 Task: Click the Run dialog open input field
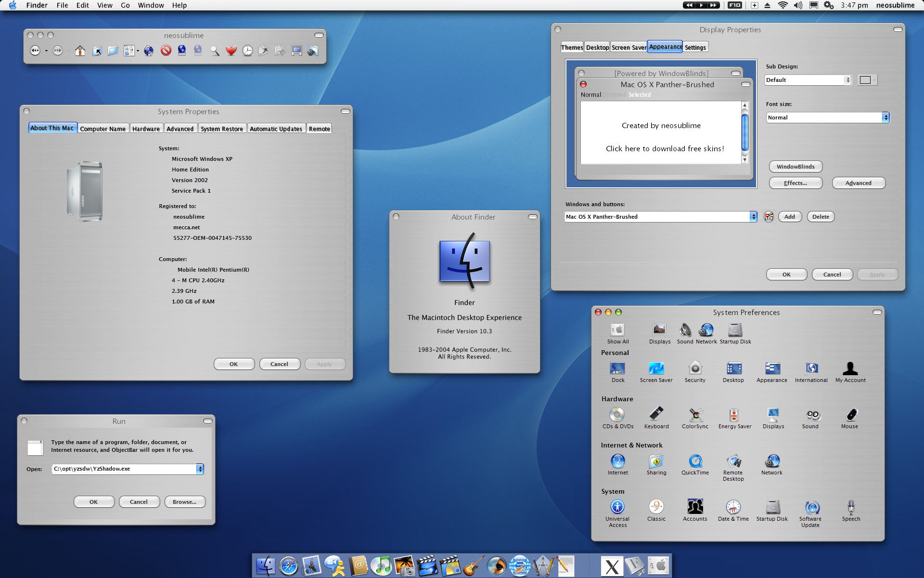tap(123, 469)
